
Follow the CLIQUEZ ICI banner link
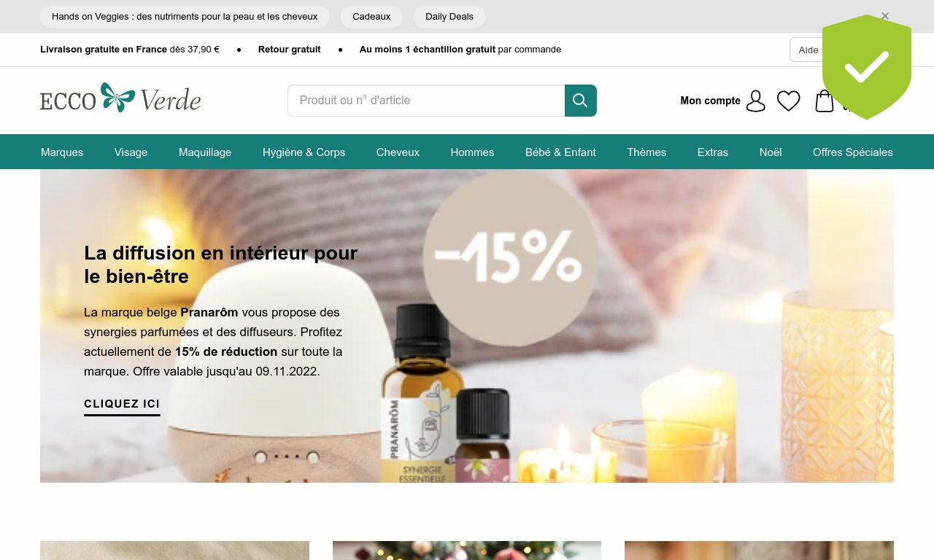point(122,405)
